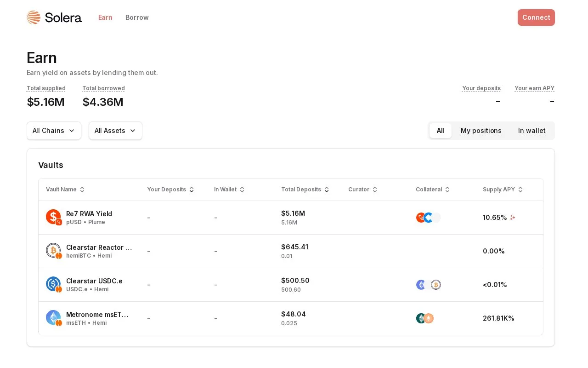Switch filter to My positions
Viewport: 588px width, 368px height.
tap(481, 131)
